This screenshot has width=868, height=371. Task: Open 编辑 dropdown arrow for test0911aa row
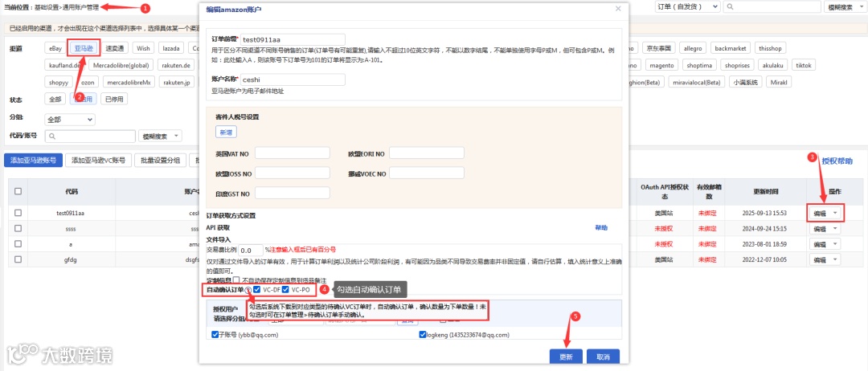pos(835,214)
